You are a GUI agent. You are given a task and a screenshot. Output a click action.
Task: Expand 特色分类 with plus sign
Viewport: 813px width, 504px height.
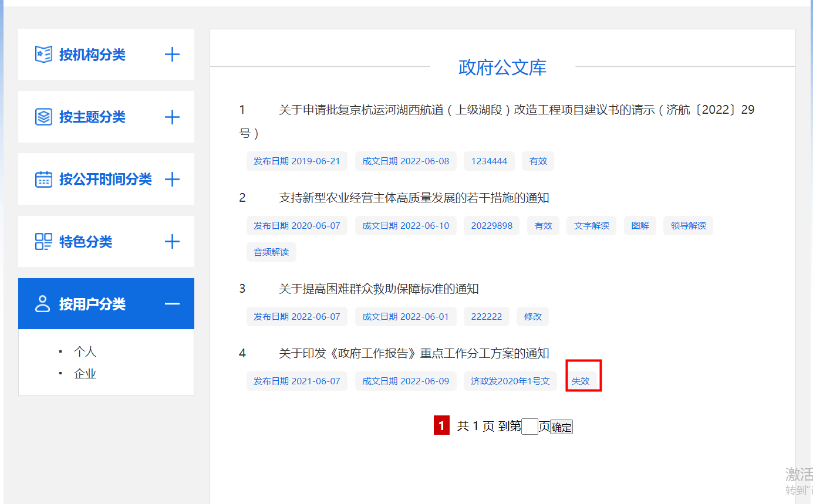pos(172,241)
